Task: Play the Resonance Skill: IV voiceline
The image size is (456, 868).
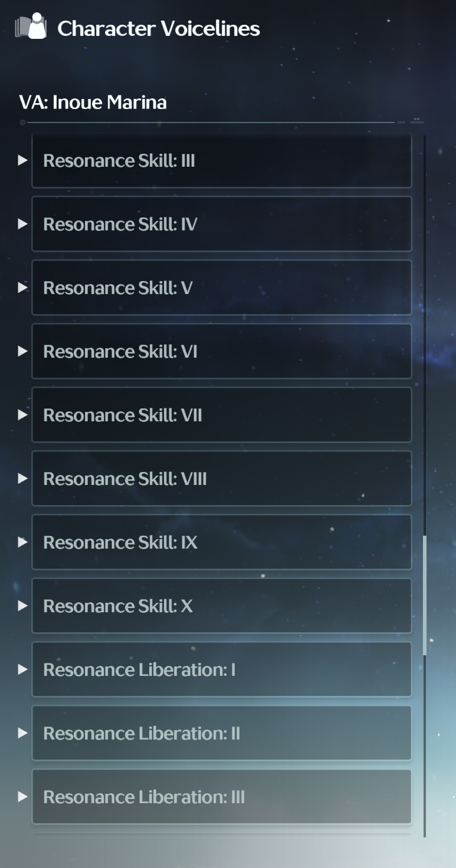Action: (23, 224)
